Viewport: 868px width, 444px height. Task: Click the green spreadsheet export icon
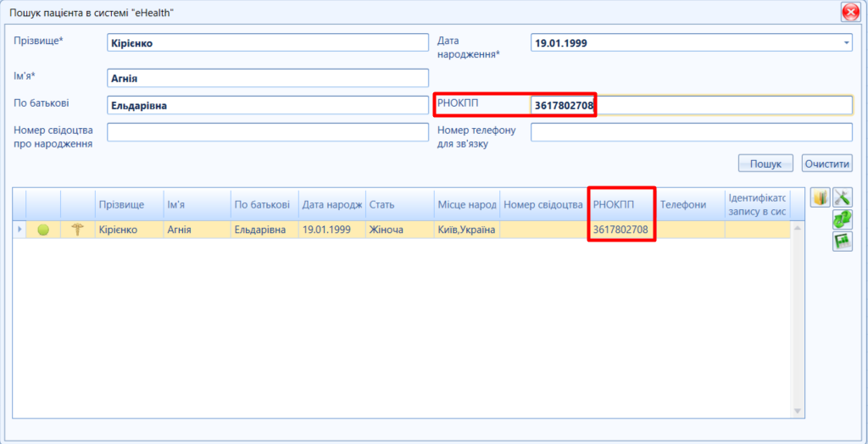[843, 241]
